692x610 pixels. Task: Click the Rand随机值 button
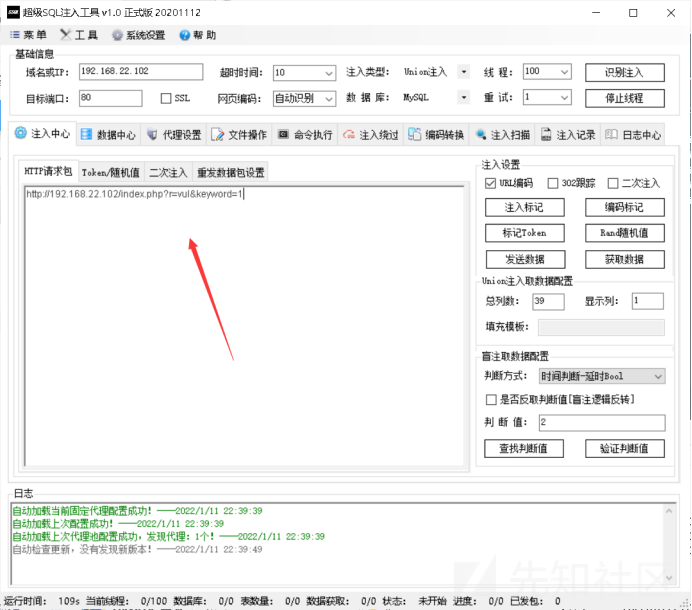(x=624, y=233)
